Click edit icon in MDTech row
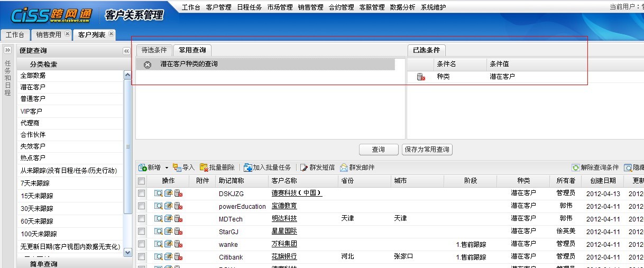644x268 pixels. (168, 219)
